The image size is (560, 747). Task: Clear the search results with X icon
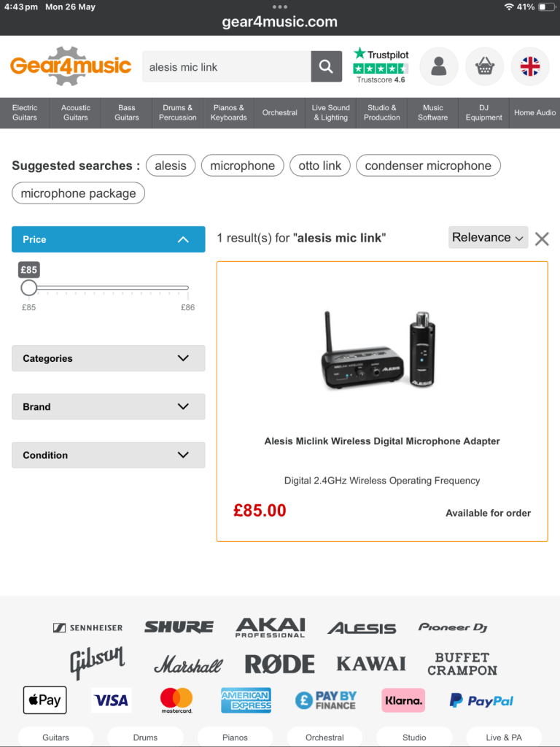(x=542, y=239)
